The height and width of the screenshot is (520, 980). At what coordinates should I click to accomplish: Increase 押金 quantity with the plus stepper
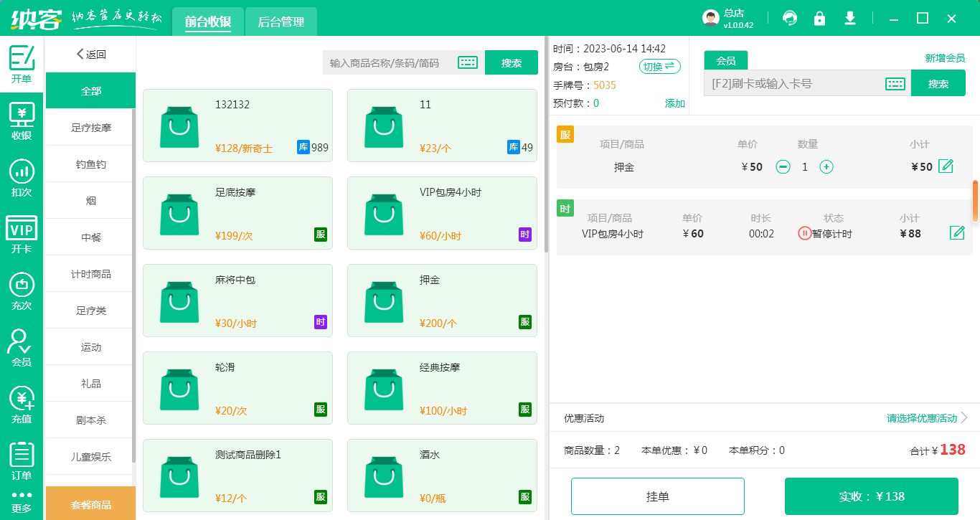click(x=828, y=166)
